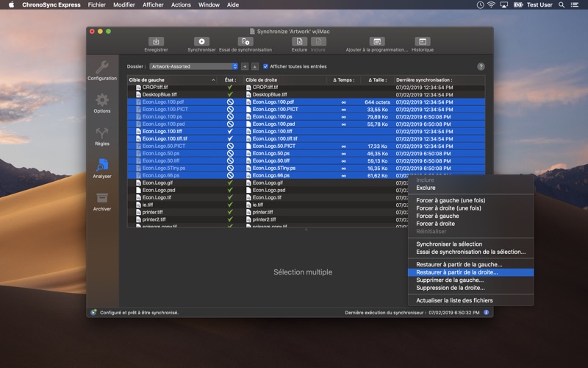
Task: Choose Essai de synchronisation de la sélection
Action: pyautogui.click(x=470, y=252)
